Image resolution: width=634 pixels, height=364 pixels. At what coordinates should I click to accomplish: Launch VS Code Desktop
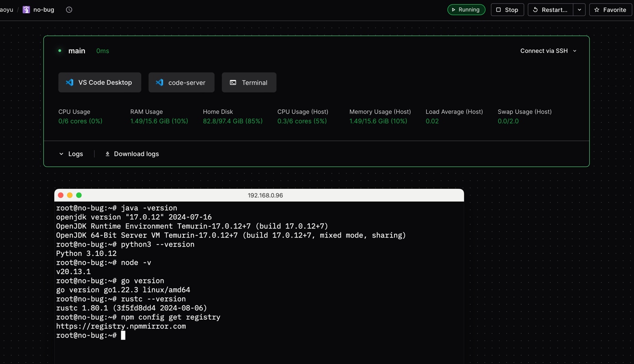(x=100, y=82)
